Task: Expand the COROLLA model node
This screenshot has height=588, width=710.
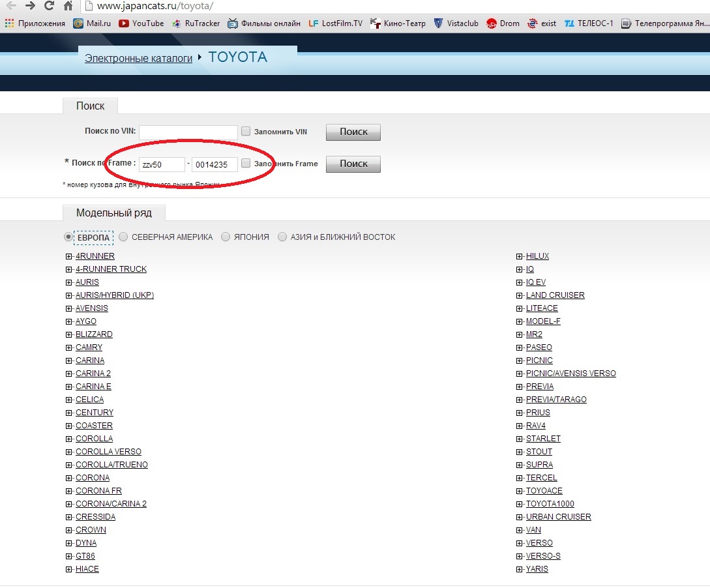Action: click(x=69, y=439)
